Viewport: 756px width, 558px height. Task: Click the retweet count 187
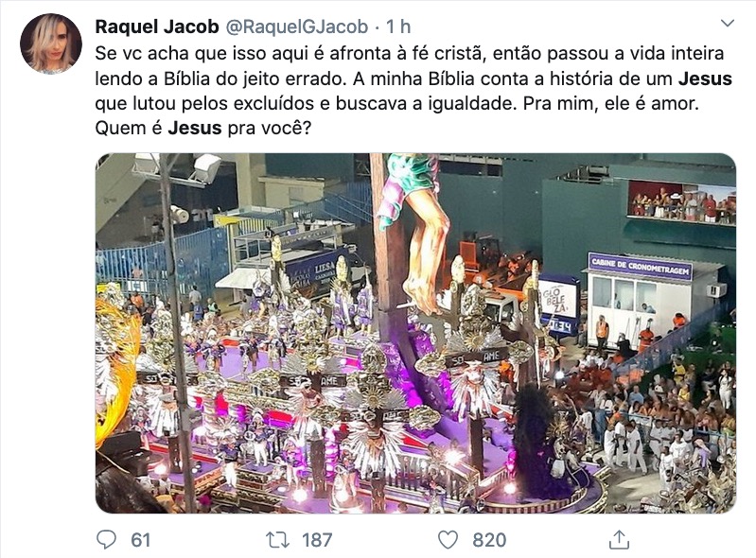click(x=317, y=540)
